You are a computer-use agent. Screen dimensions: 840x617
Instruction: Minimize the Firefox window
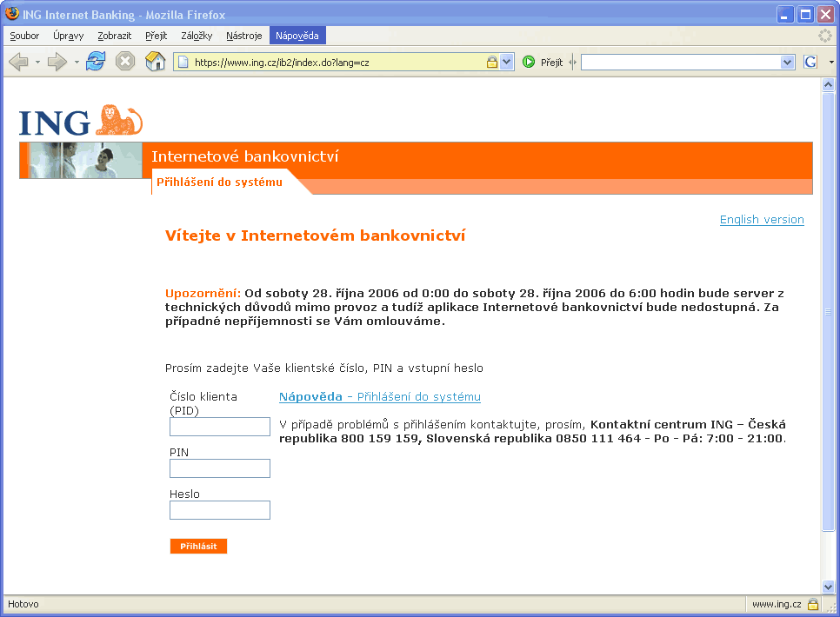(x=785, y=15)
